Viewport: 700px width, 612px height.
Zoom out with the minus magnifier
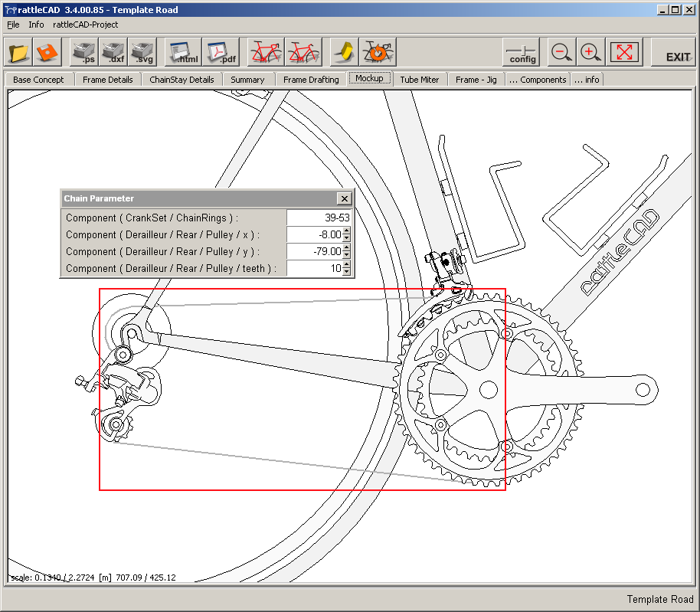tap(561, 52)
